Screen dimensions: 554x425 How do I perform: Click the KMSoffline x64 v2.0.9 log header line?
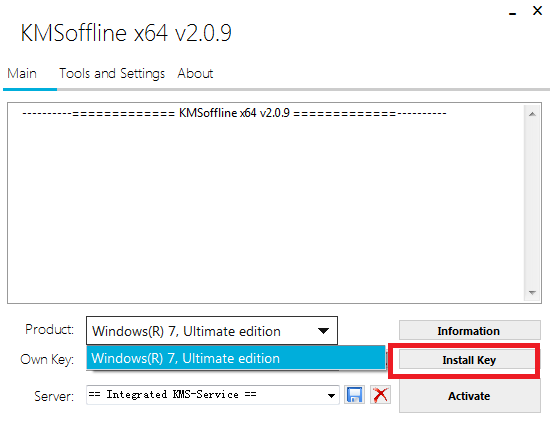click(234, 113)
